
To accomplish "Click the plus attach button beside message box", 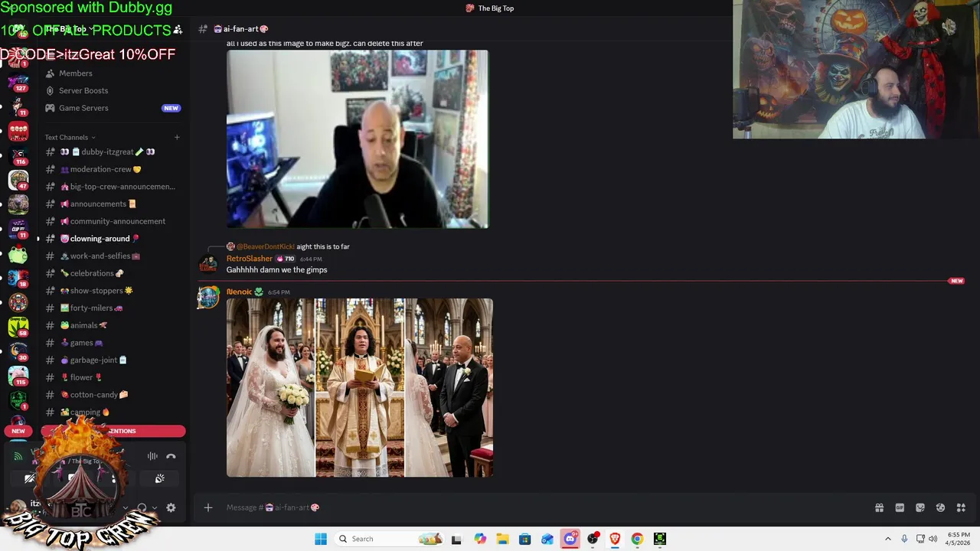I will (207, 507).
